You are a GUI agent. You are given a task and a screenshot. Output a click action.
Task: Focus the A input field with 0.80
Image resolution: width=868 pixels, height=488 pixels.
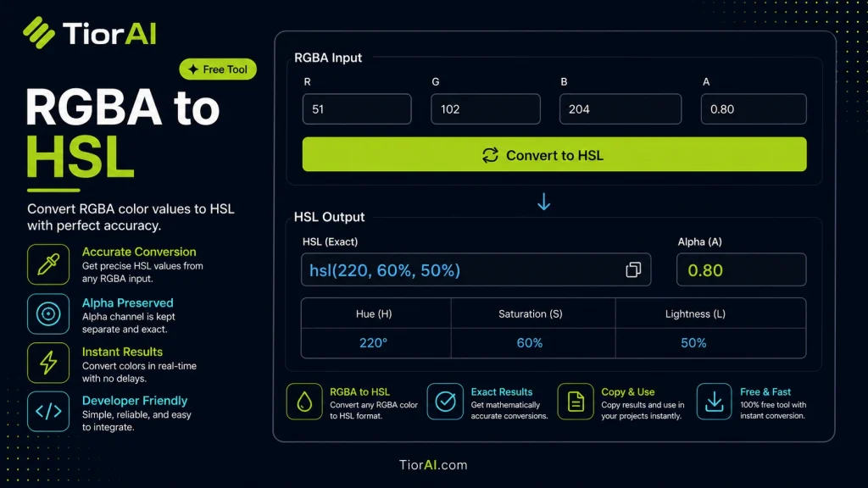tap(754, 109)
